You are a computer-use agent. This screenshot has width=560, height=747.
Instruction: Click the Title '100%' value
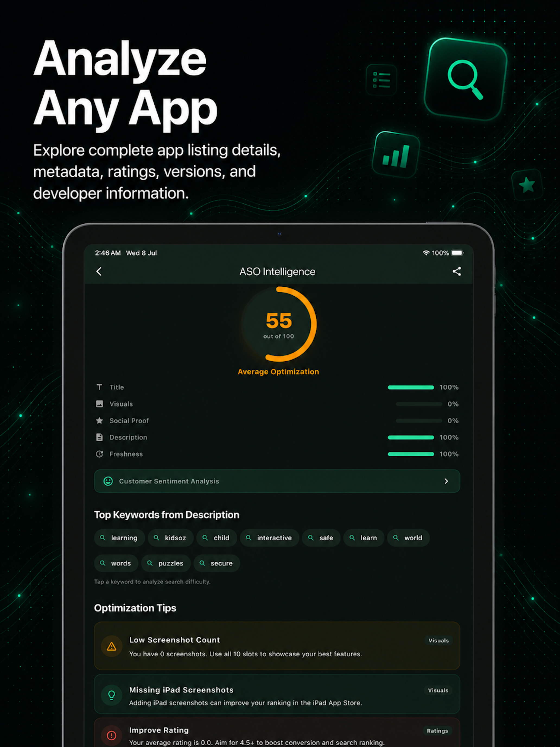click(449, 387)
